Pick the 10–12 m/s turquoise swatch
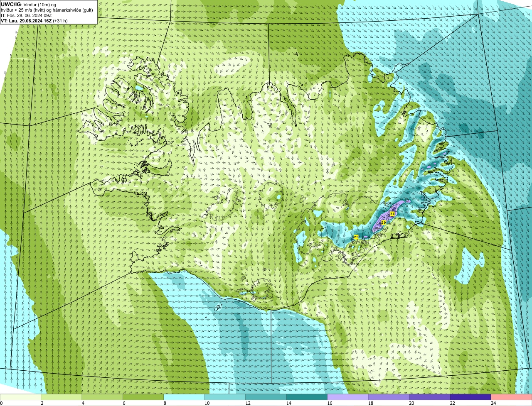Image resolution: width=532 pixels, height=406 pixels. pyautogui.click(x=225, y=397)
